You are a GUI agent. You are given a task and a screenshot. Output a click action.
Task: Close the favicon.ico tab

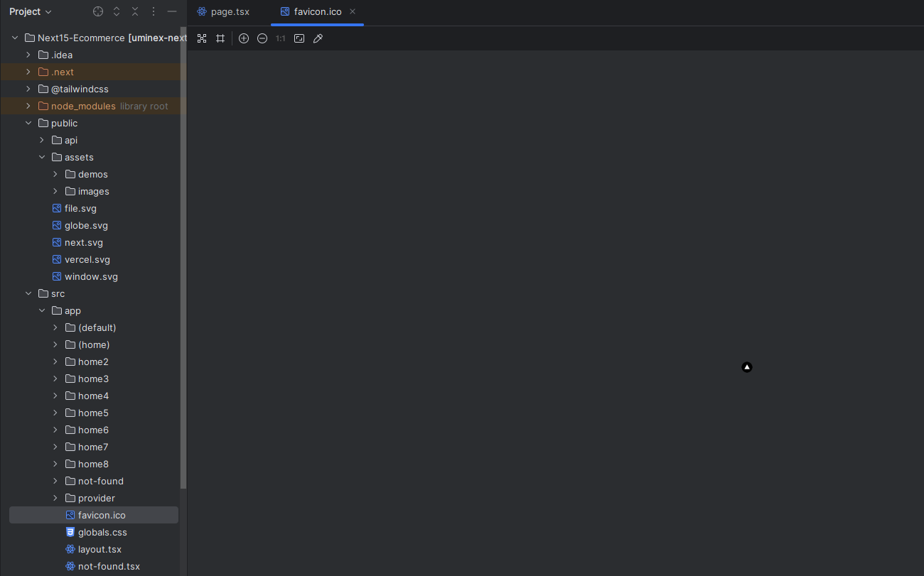tap(353, 12)
